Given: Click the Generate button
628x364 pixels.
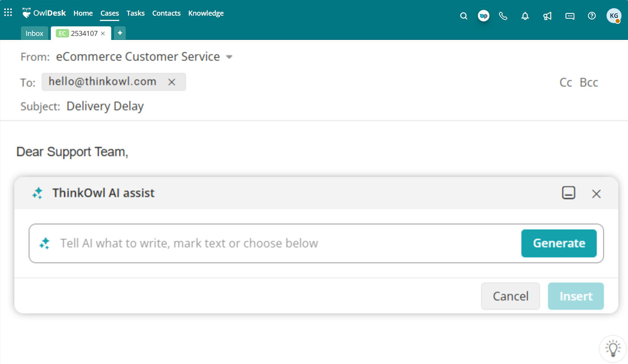Looking at the screenshot, I should click(558, 243).
